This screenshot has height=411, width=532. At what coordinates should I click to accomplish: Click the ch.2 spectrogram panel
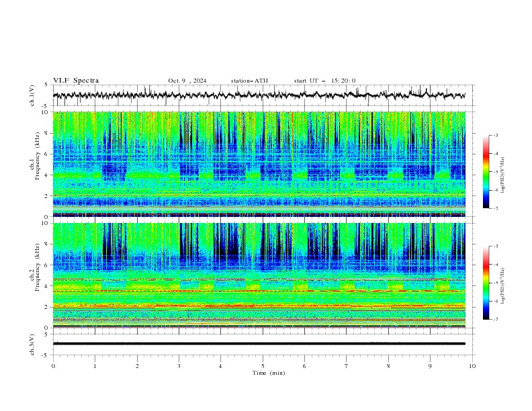coord(259,275)
